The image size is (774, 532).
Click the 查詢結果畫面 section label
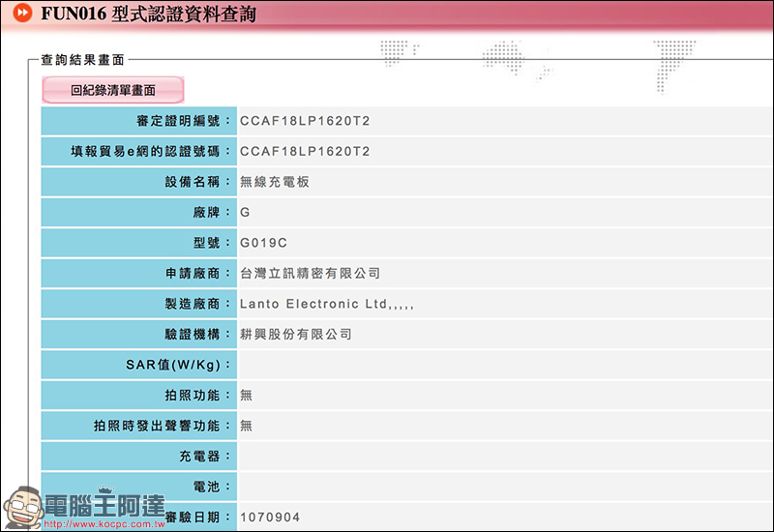82,60
